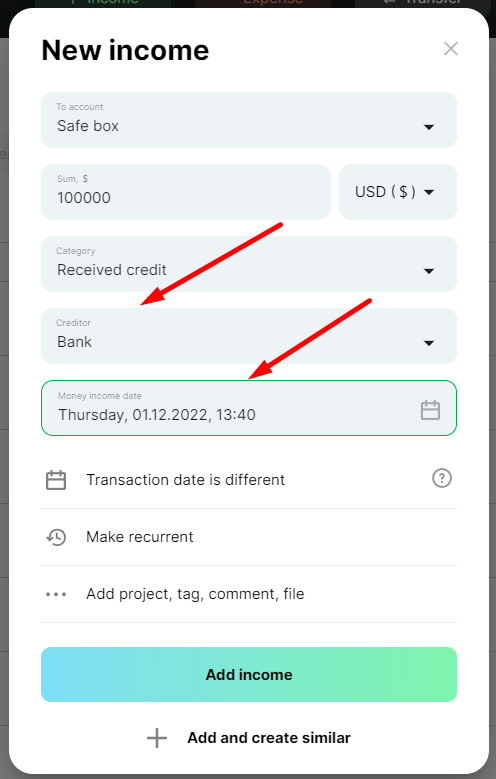Click the Sum field showing 100000
Screen dimensions: 496x779
(x=186, y=192)
